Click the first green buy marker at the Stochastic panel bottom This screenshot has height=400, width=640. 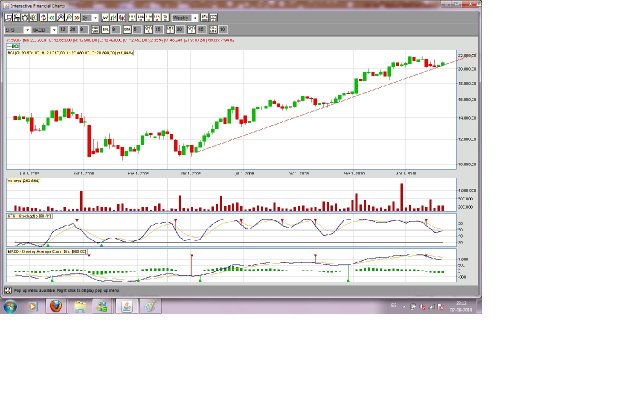point(48,245)
